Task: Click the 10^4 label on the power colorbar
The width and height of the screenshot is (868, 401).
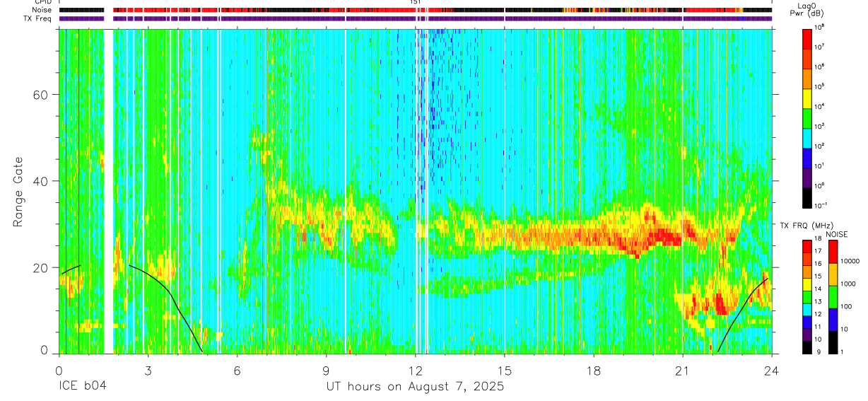Action: pyautogui.click(x=821, y=106)
